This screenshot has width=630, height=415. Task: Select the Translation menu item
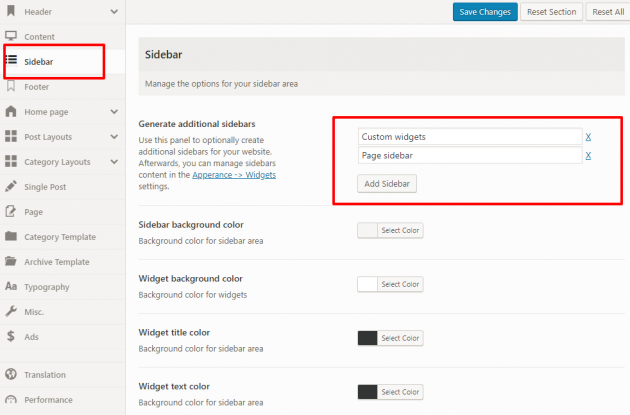(63, 374)
